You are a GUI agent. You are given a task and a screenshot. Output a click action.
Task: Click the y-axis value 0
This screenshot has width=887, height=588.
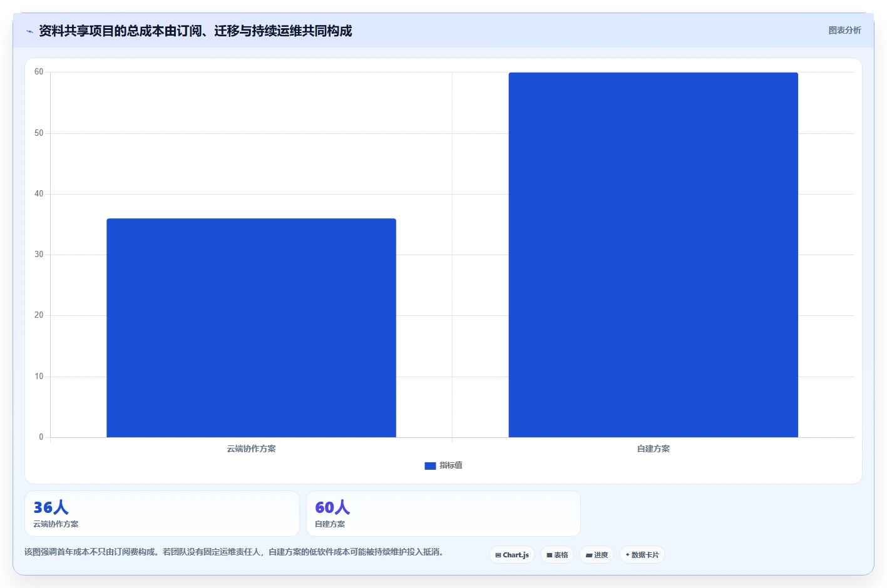(41, 437)
